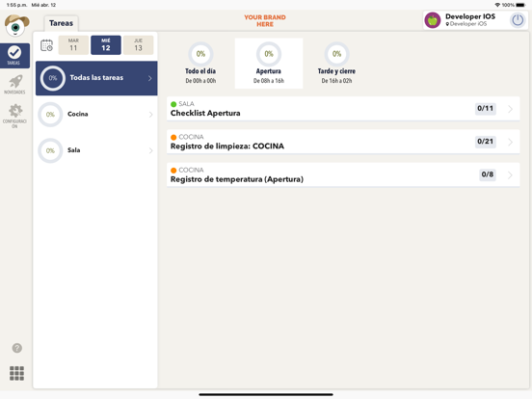
Task: Expand chevron on Registro de temperatura row
Action: 510,175
